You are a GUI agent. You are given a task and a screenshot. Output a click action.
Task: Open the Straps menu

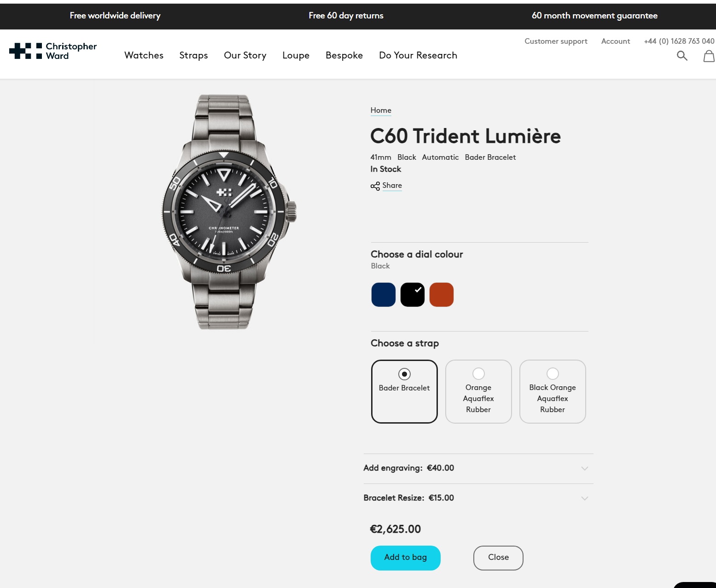[x=193, y=55]
